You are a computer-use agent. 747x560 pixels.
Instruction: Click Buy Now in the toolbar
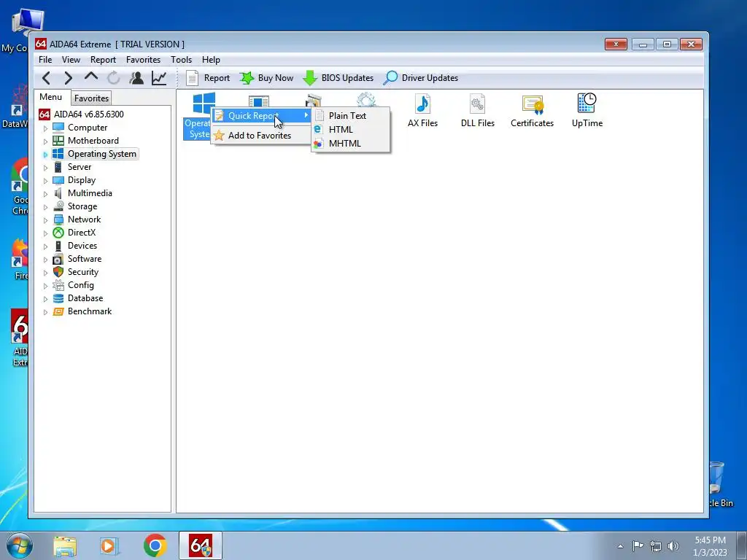pos(266,78)
